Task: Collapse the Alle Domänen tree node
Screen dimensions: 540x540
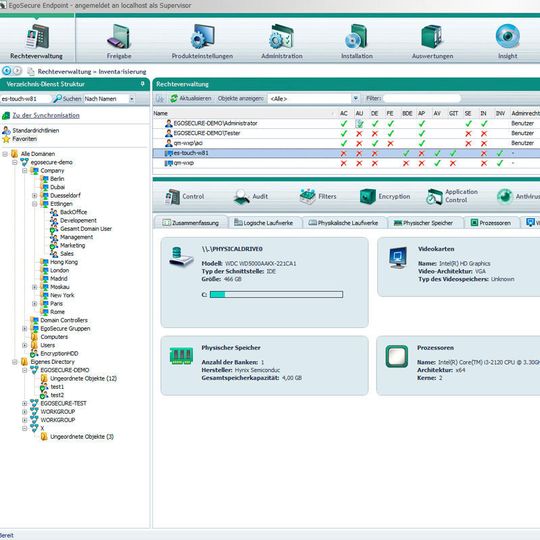Action: [5, 154]
